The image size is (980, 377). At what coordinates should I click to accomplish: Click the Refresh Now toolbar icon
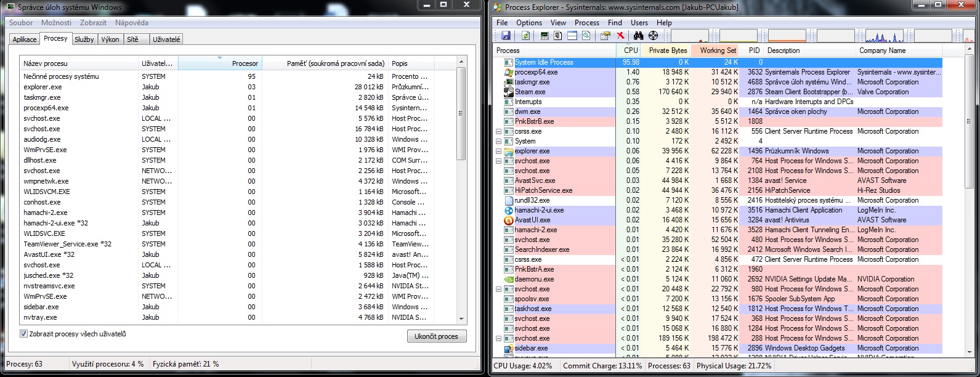(x=525, y=36)
